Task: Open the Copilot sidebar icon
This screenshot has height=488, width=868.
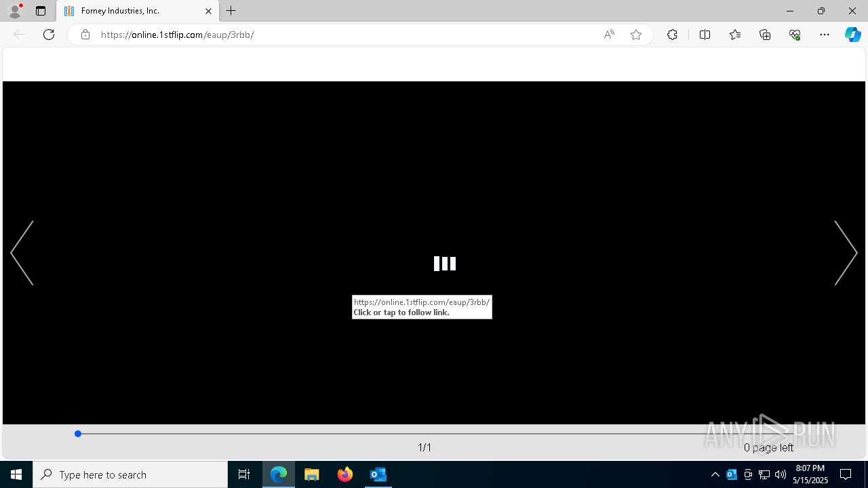Action: pos(852,35)
